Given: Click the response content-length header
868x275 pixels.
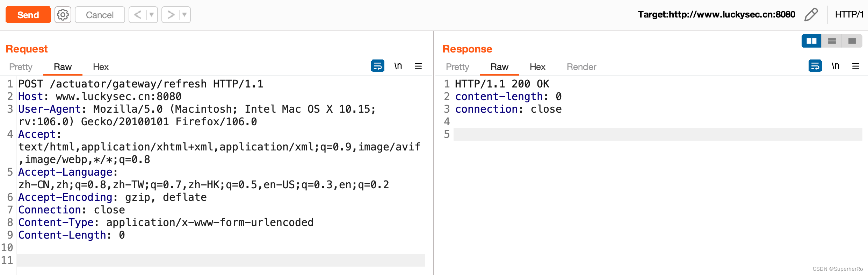Looking at the screenshot, I should 508,97.
